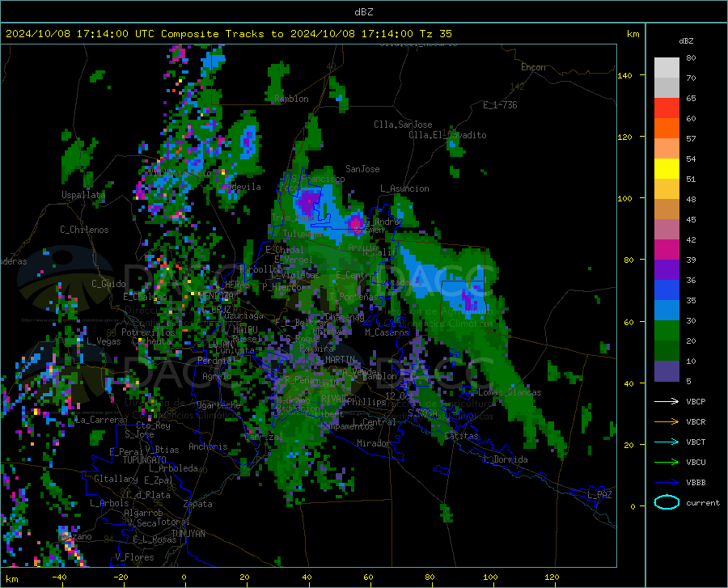Click the 'L_Vegas' map label
This screenshot has height=588, width=728.
(x=104, y=341)
